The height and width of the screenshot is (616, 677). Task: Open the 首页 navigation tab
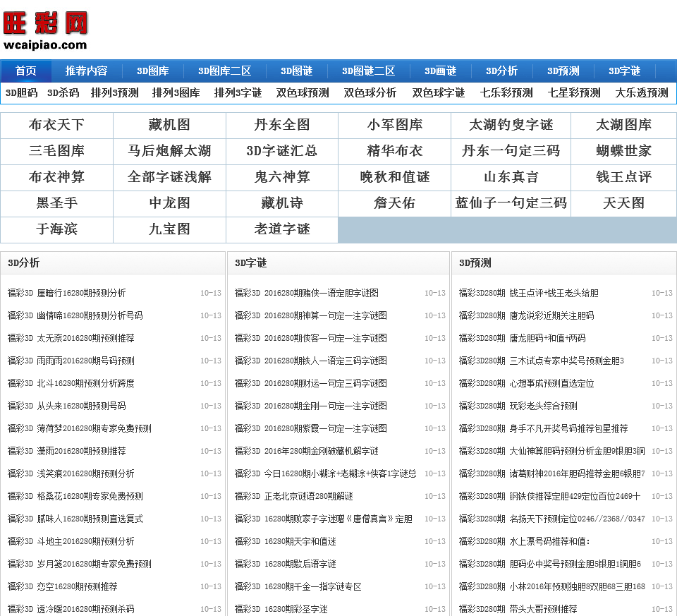pyautogui.click(x=26, y=71)
